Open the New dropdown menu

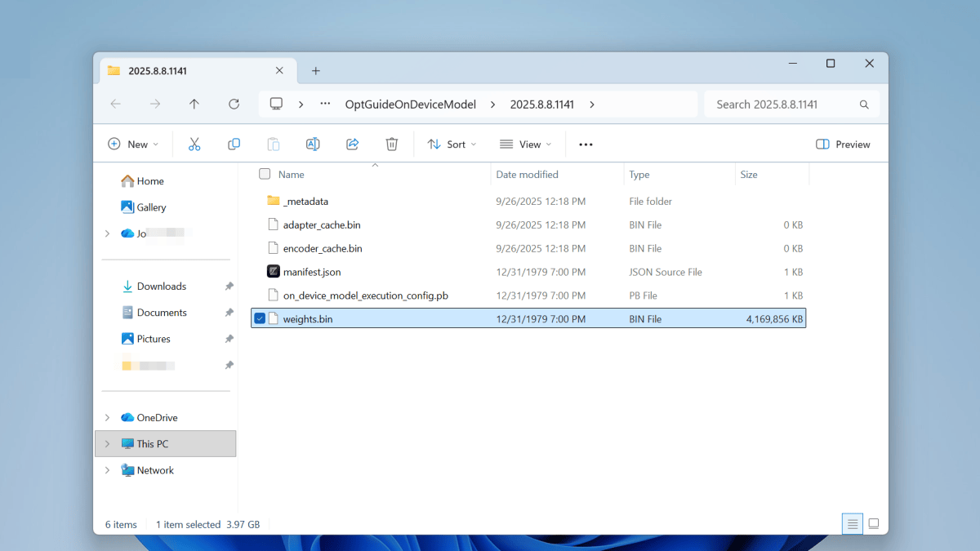click(x=133, y=144)
